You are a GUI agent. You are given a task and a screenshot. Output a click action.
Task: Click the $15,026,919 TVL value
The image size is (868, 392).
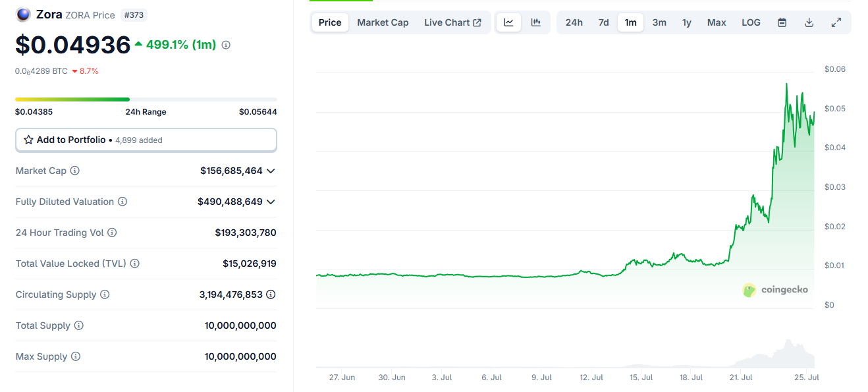coord(250,264)
